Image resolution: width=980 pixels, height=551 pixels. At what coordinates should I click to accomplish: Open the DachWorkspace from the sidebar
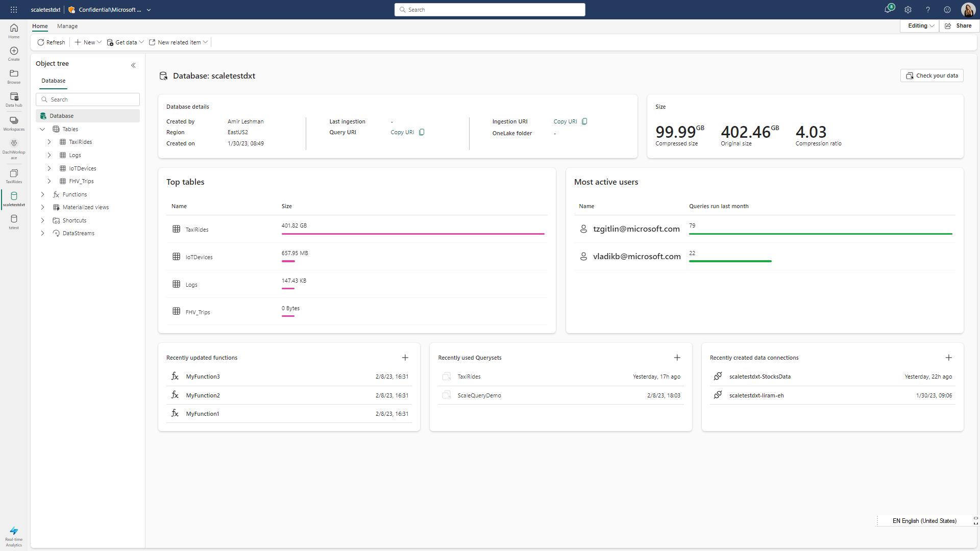point(13,146)
